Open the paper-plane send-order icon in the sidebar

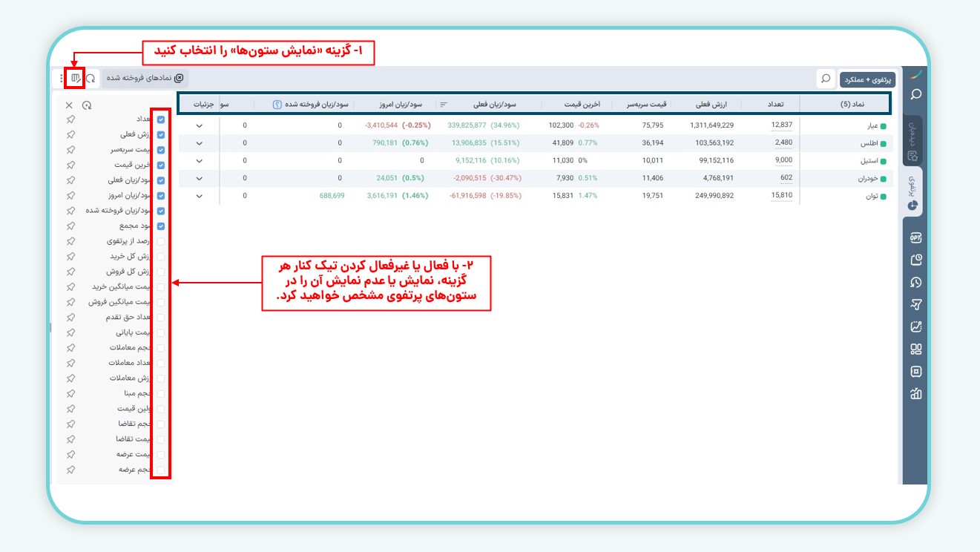pyautogui.click(x=916, y=304)
